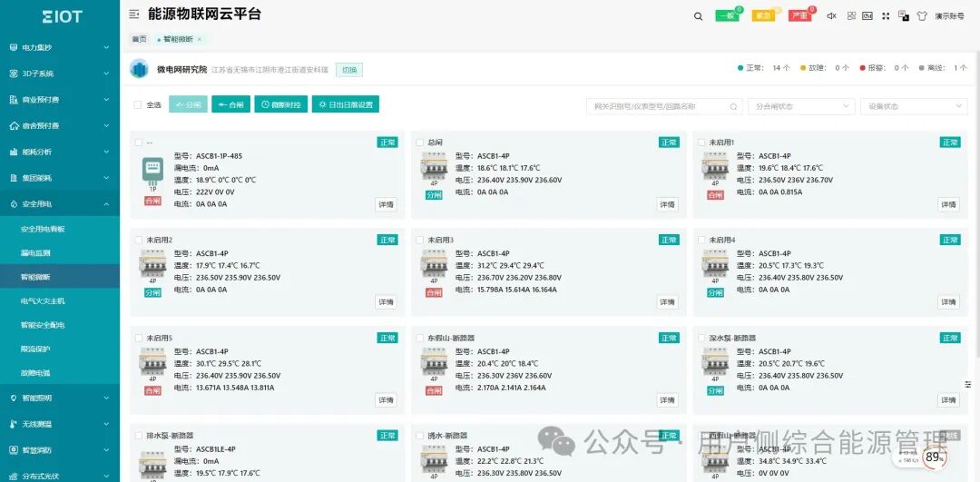
Task: Expand the 3D子系统 menu chevron
Action: point(106,74)
